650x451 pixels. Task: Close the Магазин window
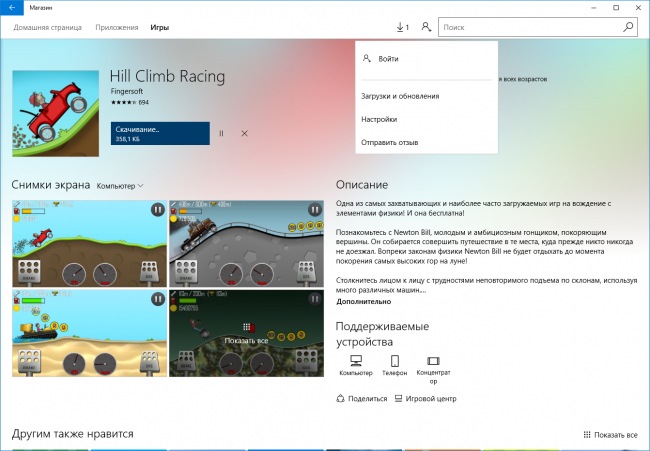coord(638,7)
